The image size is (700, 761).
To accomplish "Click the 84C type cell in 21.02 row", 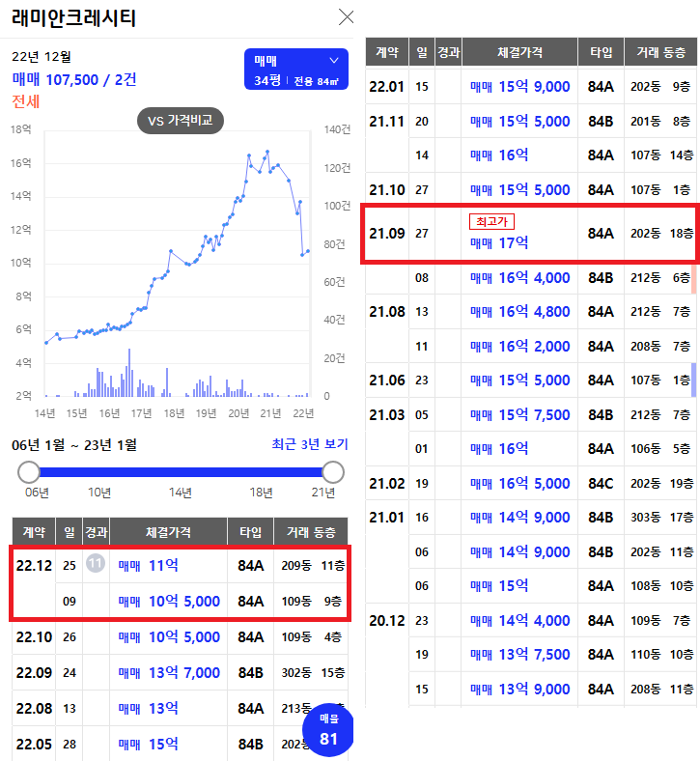I will coord(601,484).
